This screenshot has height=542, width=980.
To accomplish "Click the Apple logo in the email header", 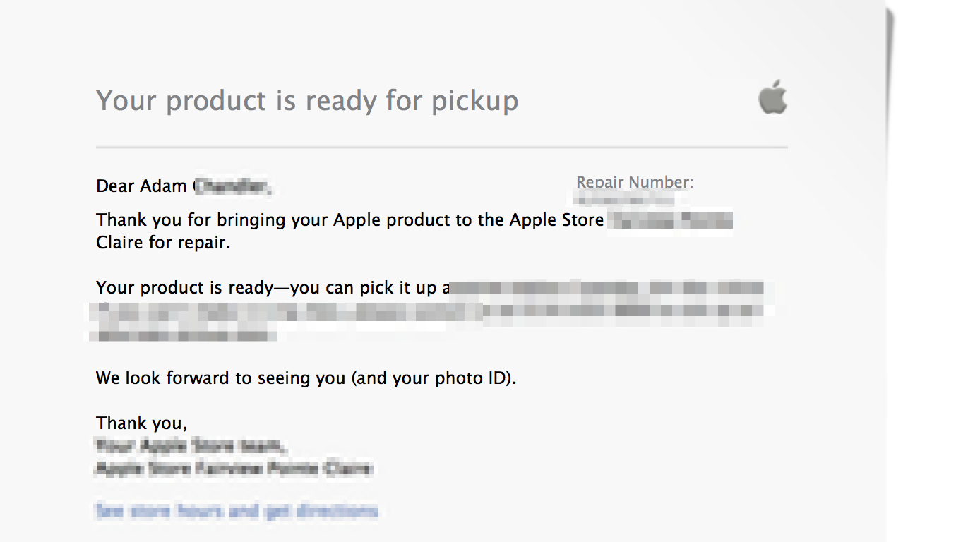I will click(x=772, y=97).
